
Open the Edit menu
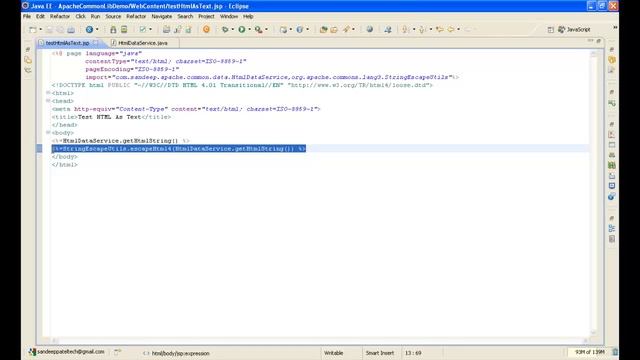coord(40,16)
